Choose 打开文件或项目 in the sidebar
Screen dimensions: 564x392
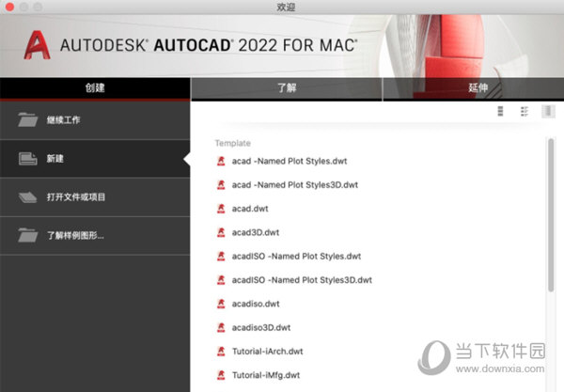[95, 197]
